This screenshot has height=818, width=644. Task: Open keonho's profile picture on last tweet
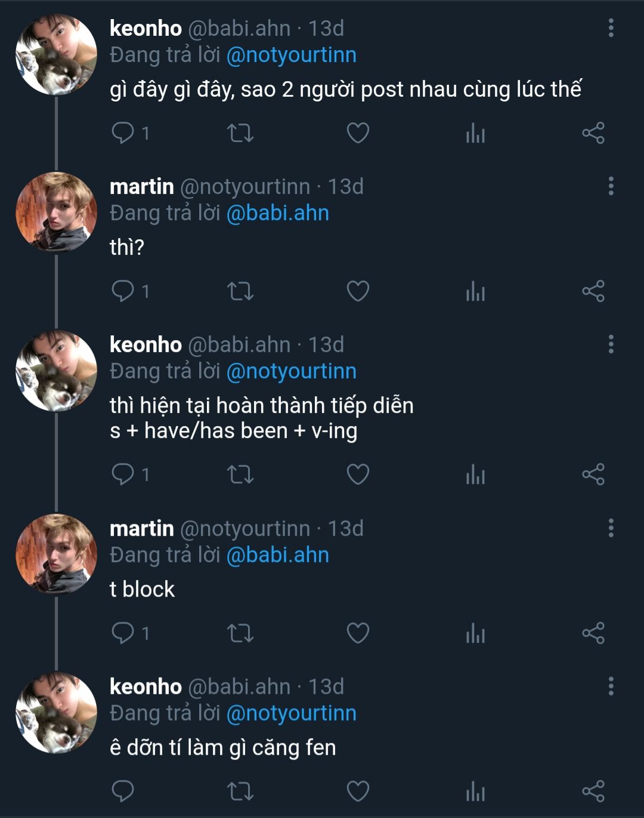click(x=56, y=712)
